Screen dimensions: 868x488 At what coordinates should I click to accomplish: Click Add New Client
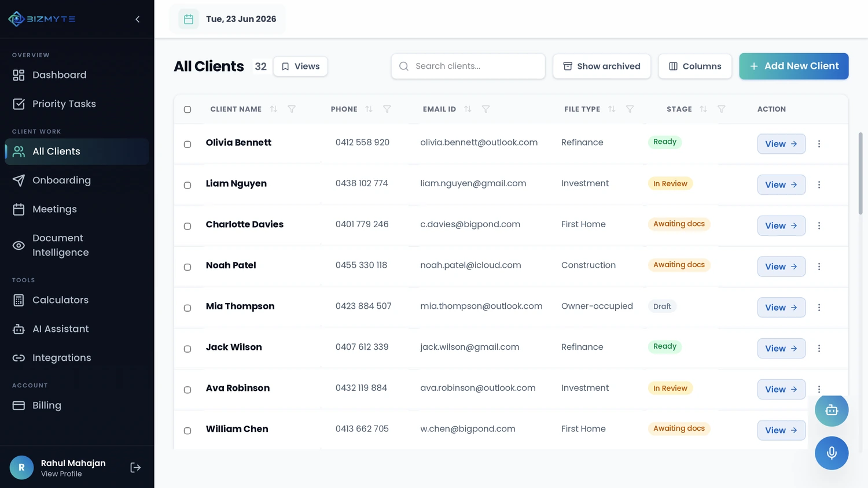click(x=794, y=66)
